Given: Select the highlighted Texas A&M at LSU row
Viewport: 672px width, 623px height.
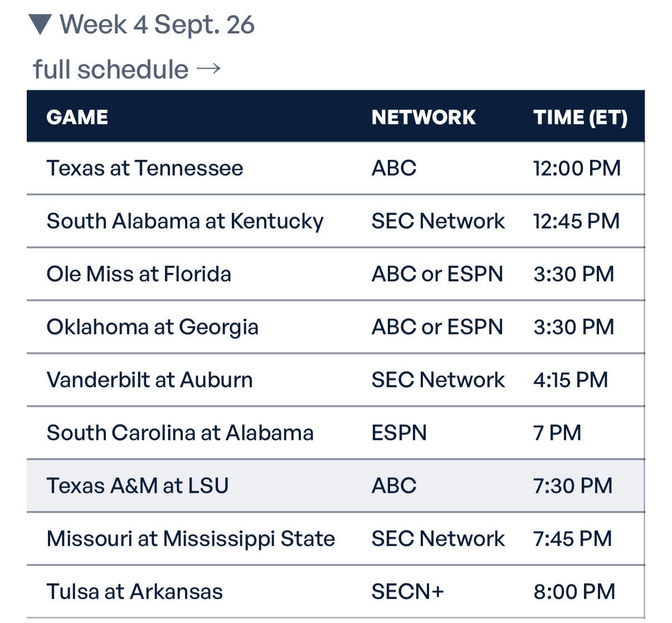Looking at the screenshot, I should click(335, 486).
